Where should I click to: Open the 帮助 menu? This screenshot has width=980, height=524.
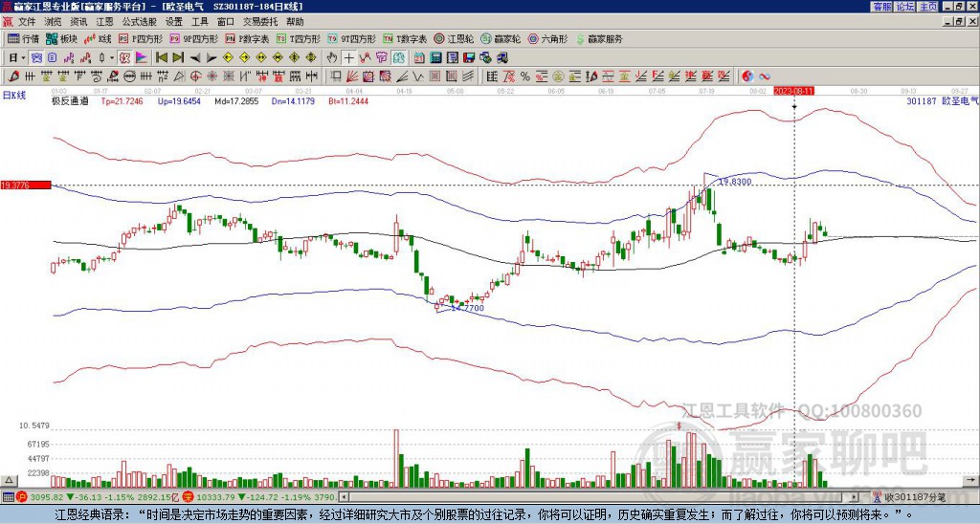click(x=295, y=22)
